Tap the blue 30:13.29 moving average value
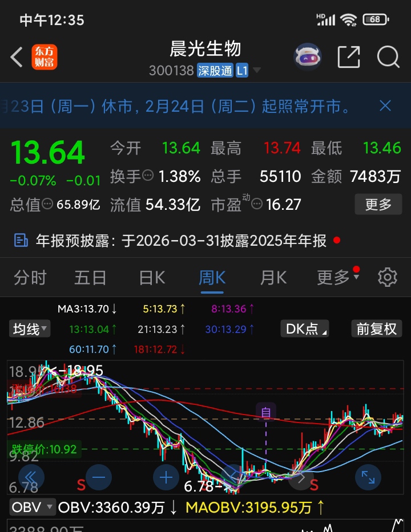The height and width of the screenshot is (532, 411). point(230,329)
